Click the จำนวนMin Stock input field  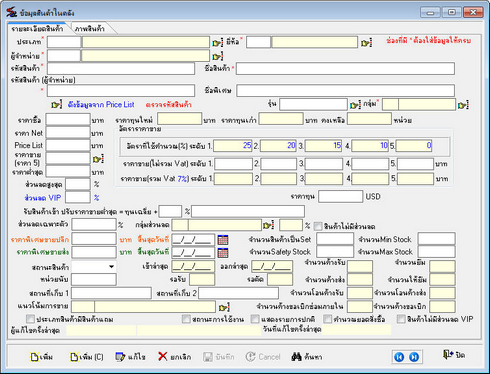(x=437, y=239)
